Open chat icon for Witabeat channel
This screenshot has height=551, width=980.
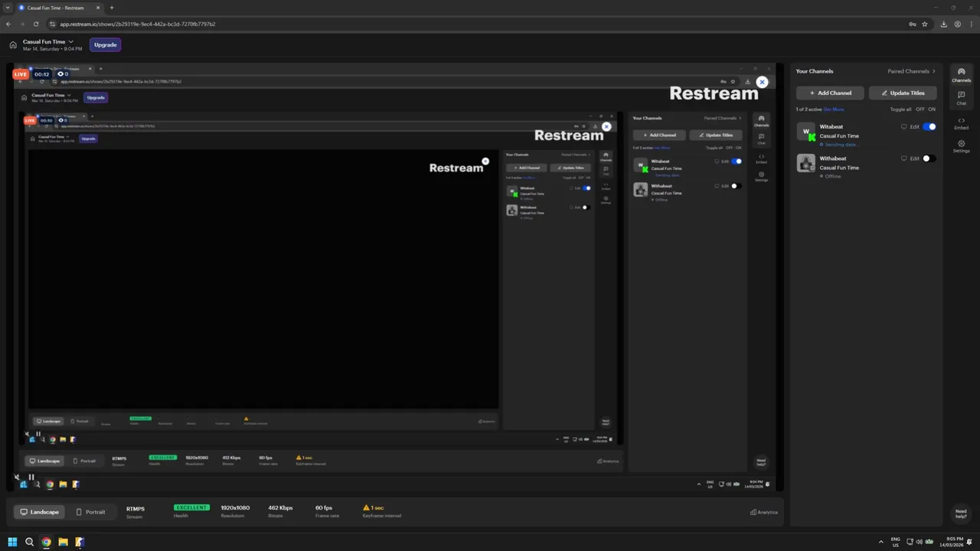click(x=903, y=127)
